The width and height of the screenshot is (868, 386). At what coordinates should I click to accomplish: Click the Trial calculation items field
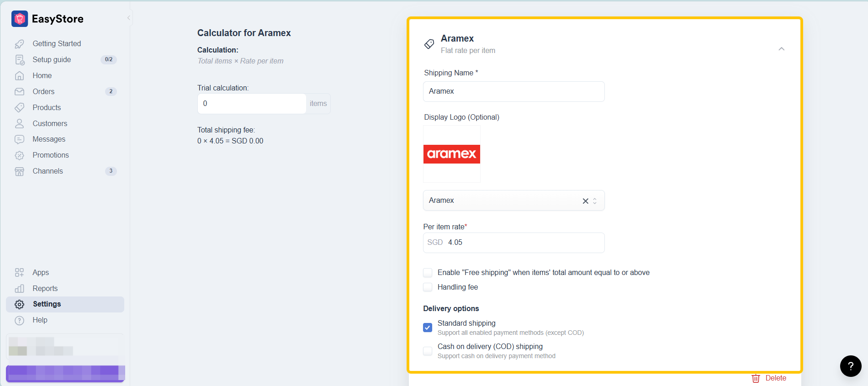pyautogui.click(x=252, y=104)
